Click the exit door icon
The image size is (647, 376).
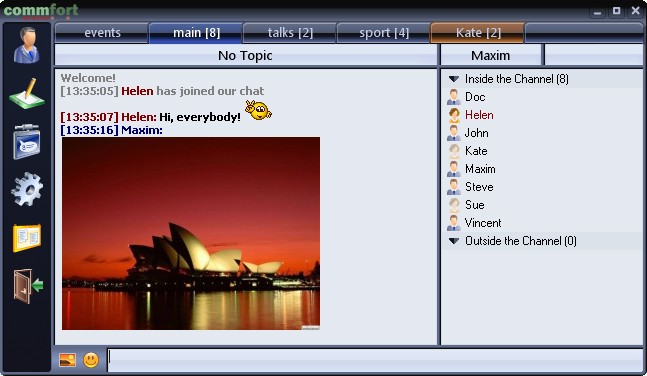tap(28, 286)
